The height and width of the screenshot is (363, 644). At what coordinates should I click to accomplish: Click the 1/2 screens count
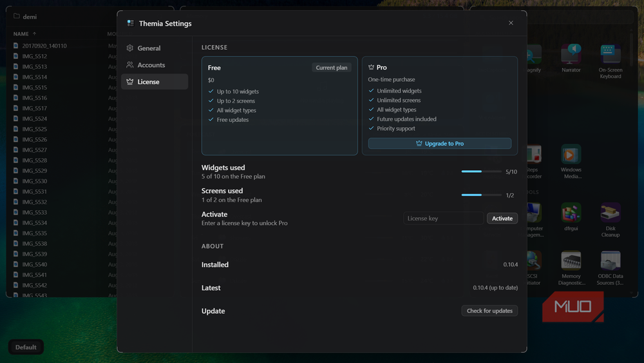pyautogui.click(x=509, y=195)
